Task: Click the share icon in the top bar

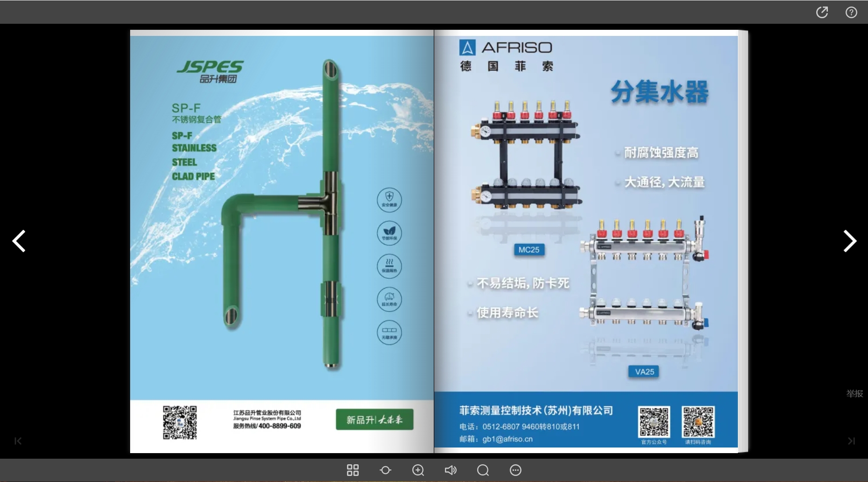Action: tap(822, 12)
